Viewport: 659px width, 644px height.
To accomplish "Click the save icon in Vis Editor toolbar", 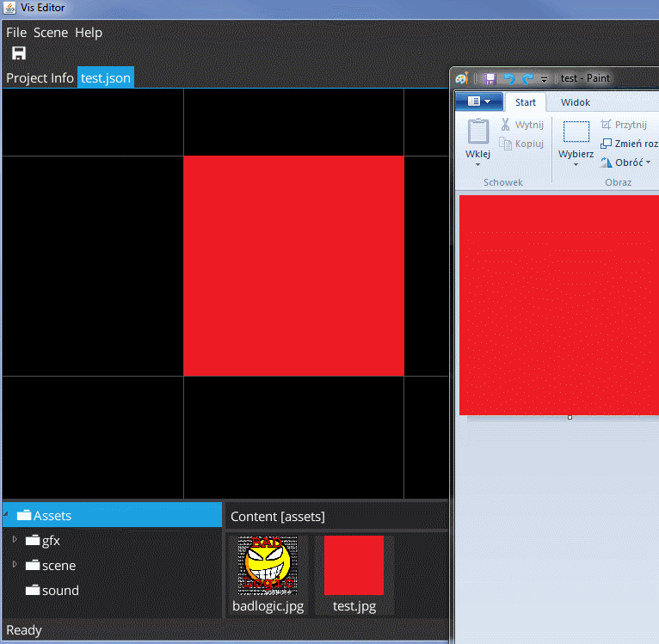I will tap(19, 53).
